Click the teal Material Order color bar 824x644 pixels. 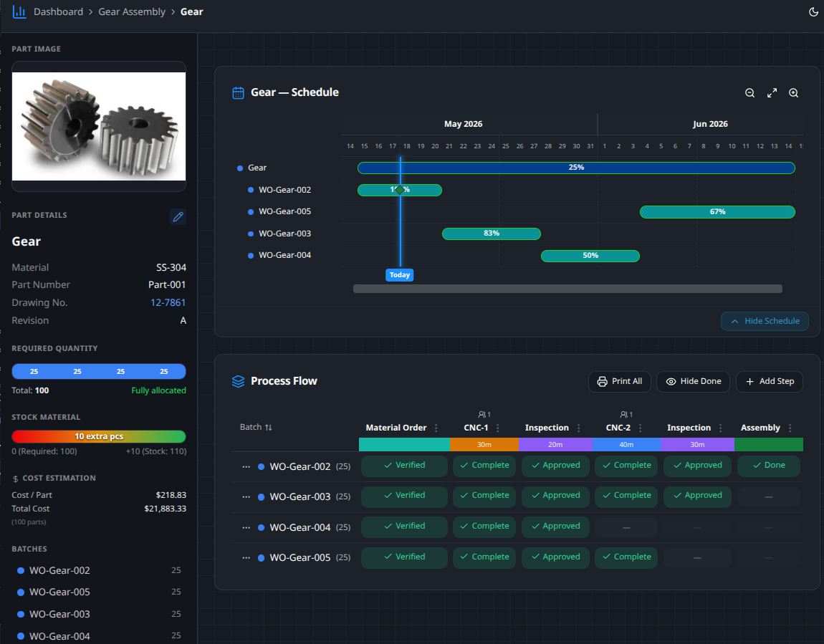tap(404, 444)
